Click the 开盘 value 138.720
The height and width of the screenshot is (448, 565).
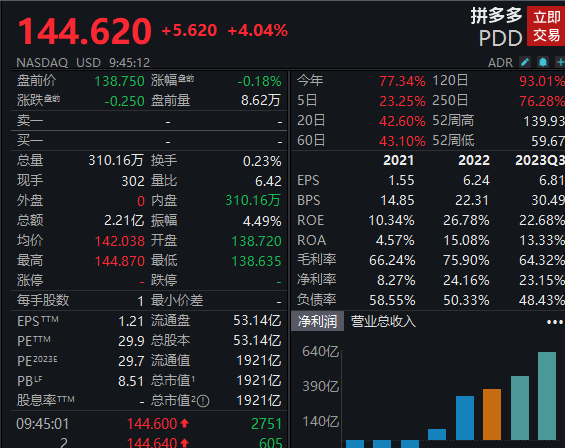pos(256,241)
